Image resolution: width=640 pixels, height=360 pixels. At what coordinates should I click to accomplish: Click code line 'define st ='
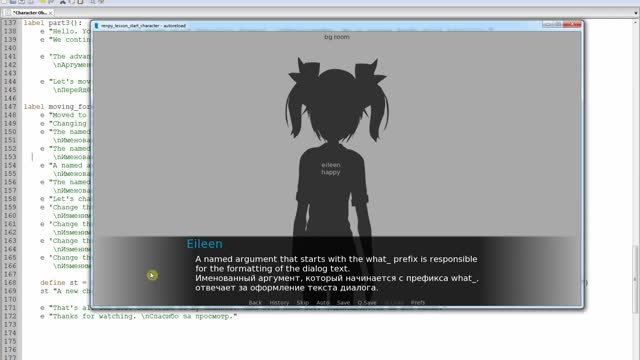point(64,282)
